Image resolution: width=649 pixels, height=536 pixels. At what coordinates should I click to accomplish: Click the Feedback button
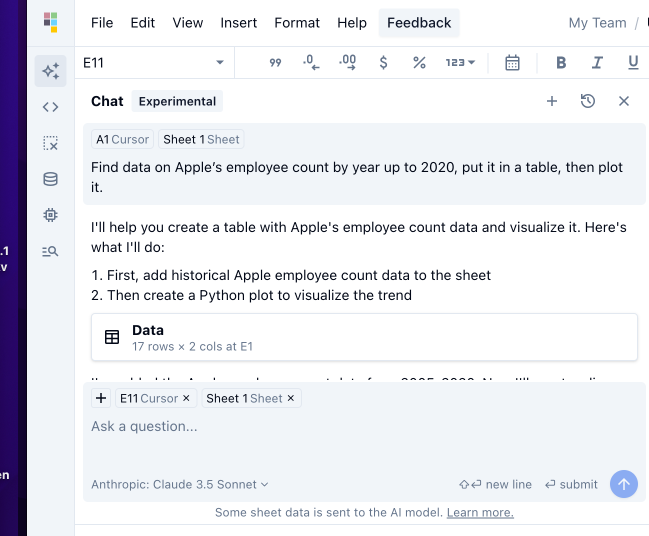[x=419, y=23]
